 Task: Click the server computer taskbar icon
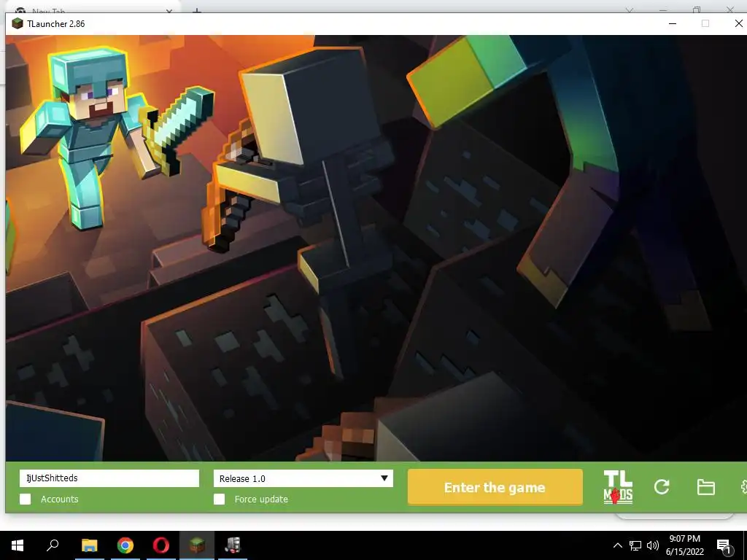click(x=233, y=545)
